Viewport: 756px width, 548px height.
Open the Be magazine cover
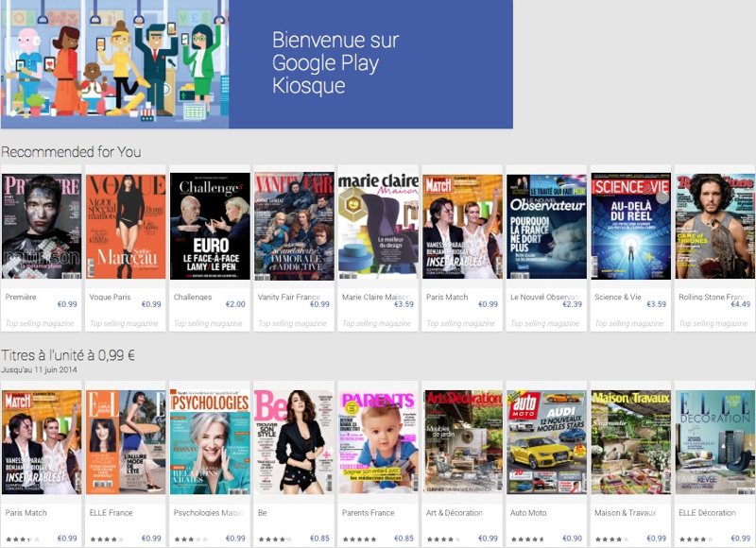pyautogui.click(x=294, y=442)
